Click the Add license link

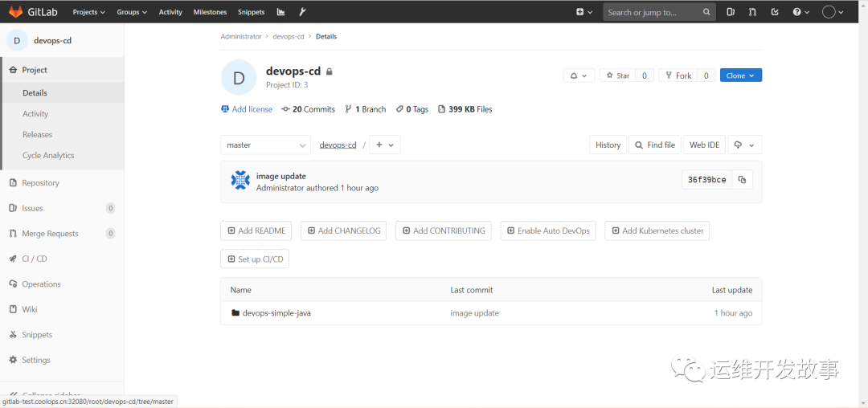[x=247, y=109]
